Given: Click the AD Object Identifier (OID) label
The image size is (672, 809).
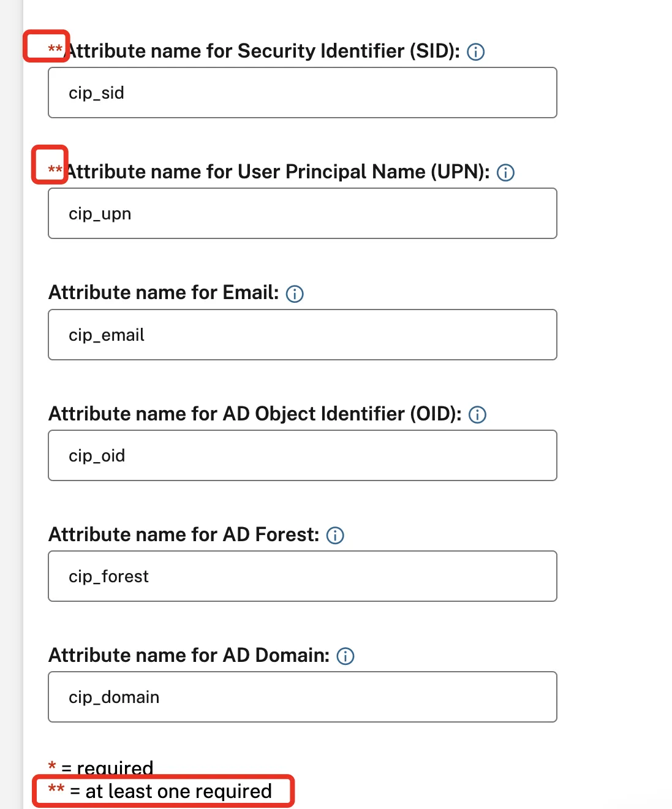Looking at the screenshot, I should (x=255, y=414).
